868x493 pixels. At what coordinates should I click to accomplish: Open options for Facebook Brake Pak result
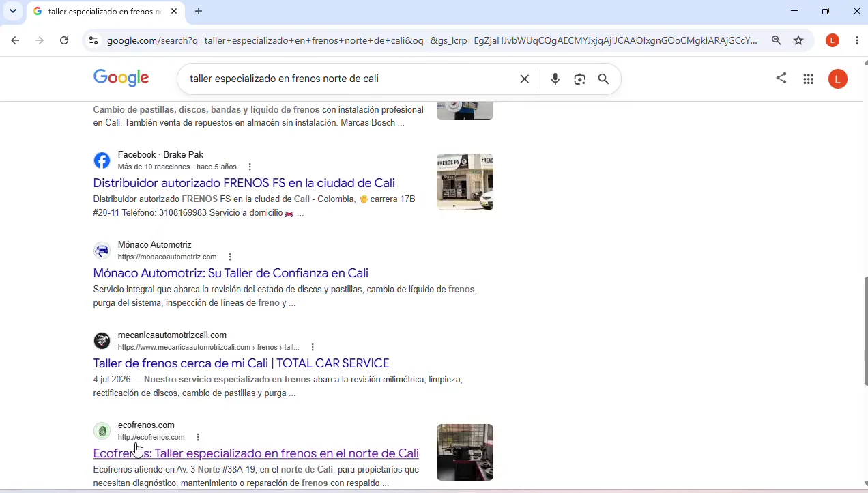pos(250,167)
